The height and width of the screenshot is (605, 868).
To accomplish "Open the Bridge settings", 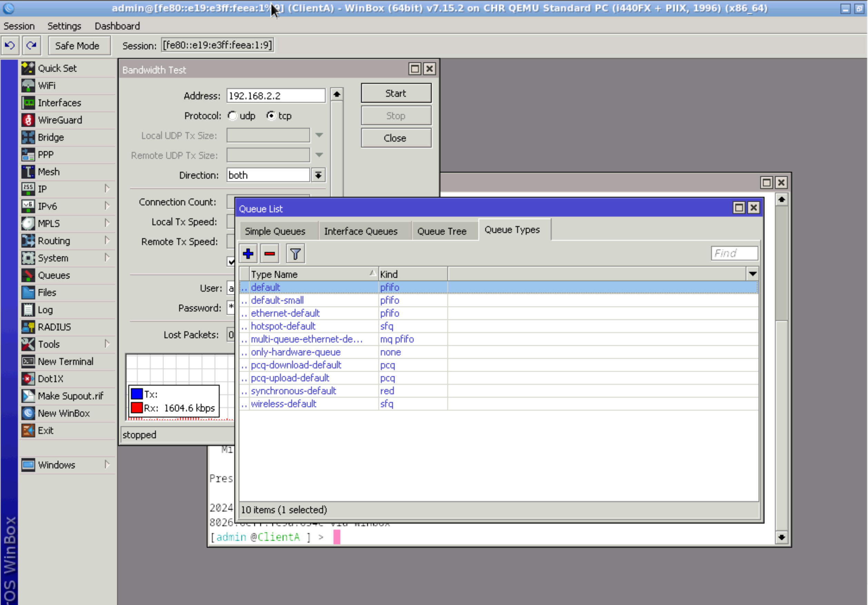I will 50,137.
